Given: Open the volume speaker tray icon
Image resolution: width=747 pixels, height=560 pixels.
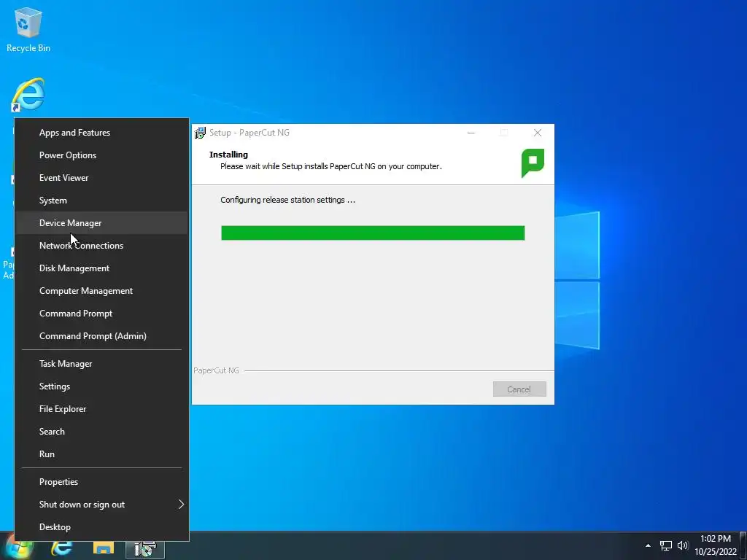Looking at the screenshot, I should coord(683,545).
